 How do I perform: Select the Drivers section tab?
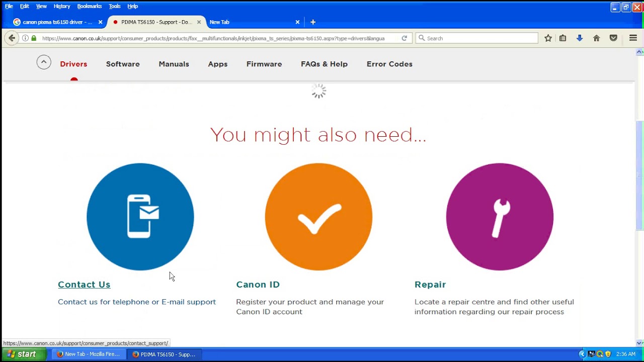(73, 64)
